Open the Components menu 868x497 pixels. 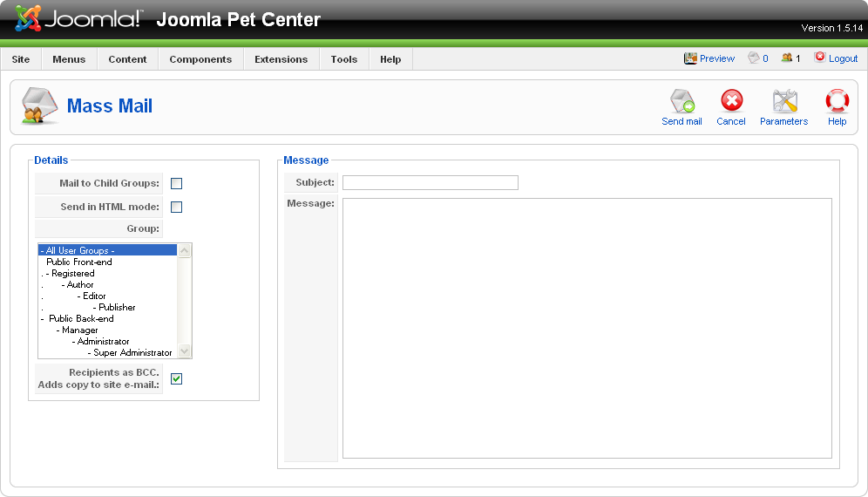click(200, 59)
